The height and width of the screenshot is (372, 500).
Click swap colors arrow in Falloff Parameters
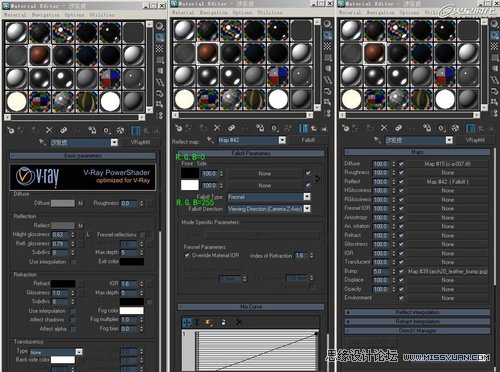(317, 179)
